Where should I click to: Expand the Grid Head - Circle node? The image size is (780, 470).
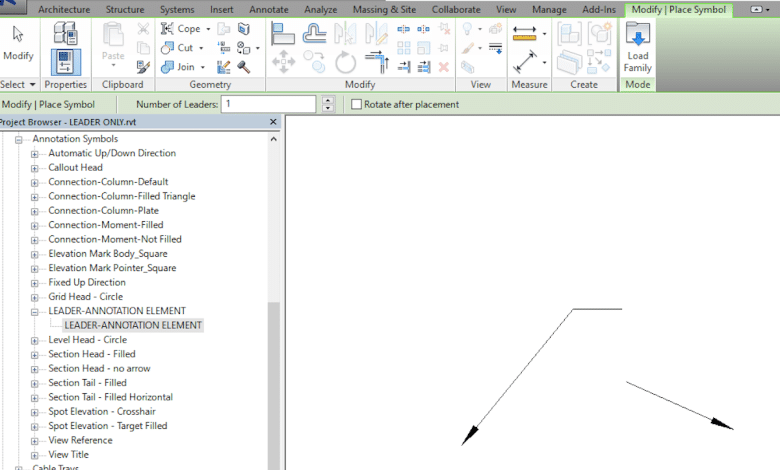click(x=34, y=298)
